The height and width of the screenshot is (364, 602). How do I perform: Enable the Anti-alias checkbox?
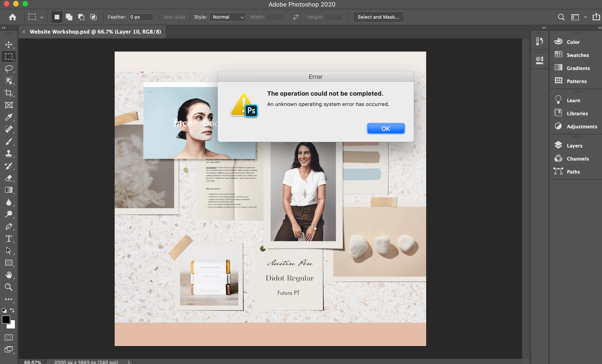tap(159, 17)
